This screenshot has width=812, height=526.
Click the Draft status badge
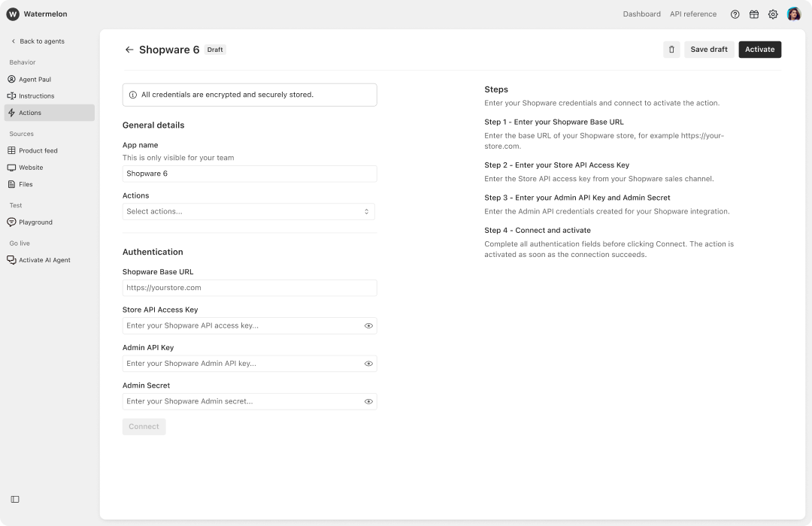point(215,50)
